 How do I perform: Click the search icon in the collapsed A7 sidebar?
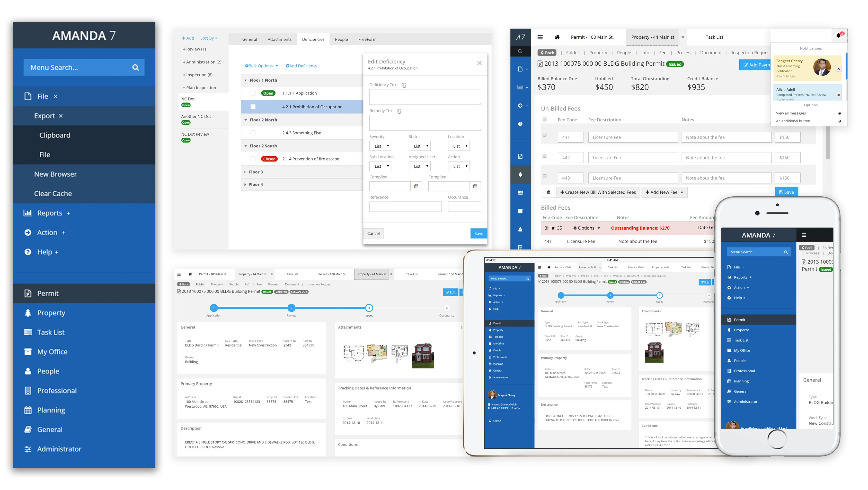pos(520,51)
